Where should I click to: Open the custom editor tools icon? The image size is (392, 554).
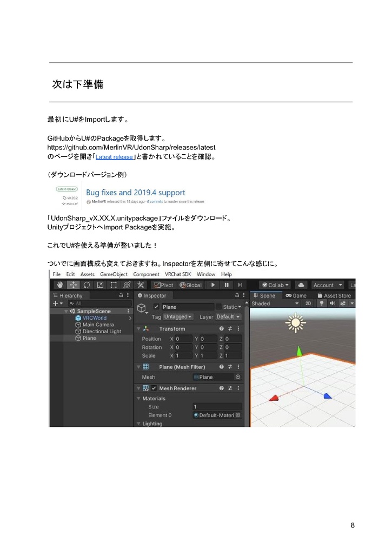coord(141,285)
